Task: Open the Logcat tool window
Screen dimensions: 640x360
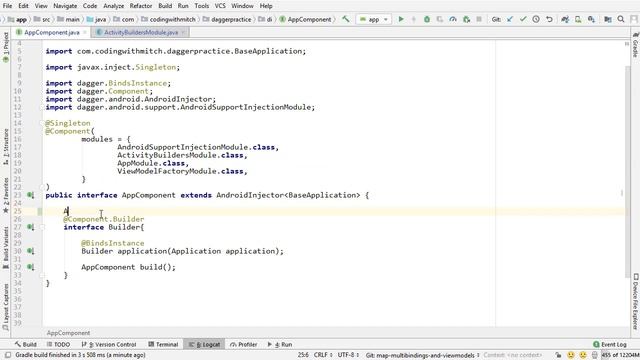Action: pyautogui.click(x=204, y=344)
